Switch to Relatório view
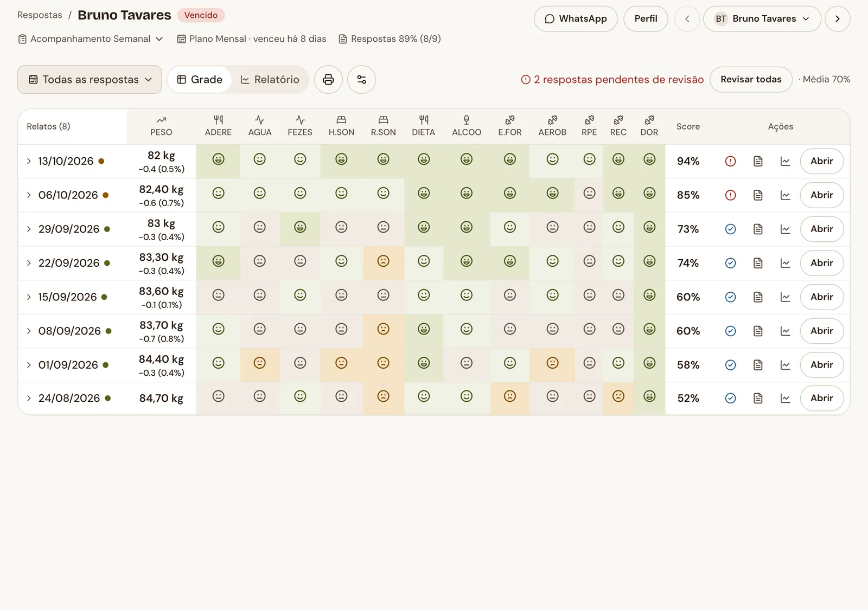Image resolution: width=868 pixels, height=610 pixels. 270,80
